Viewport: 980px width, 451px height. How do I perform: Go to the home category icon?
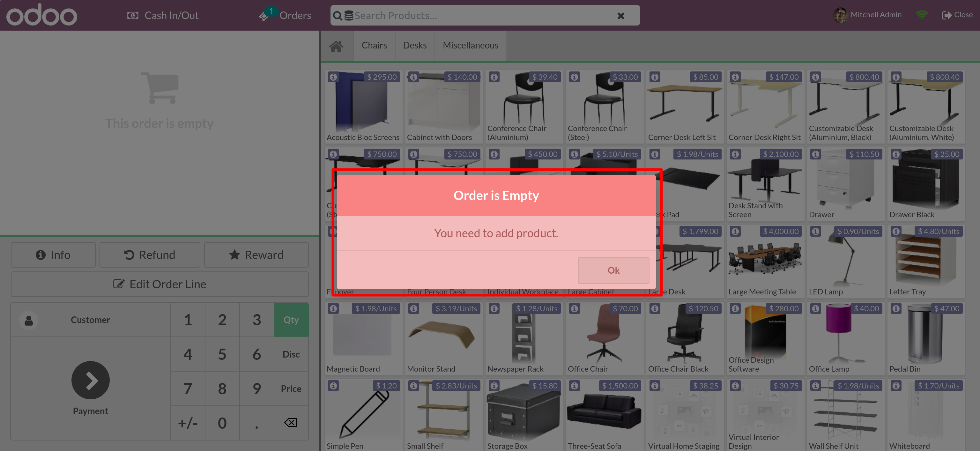pos(336,46)
